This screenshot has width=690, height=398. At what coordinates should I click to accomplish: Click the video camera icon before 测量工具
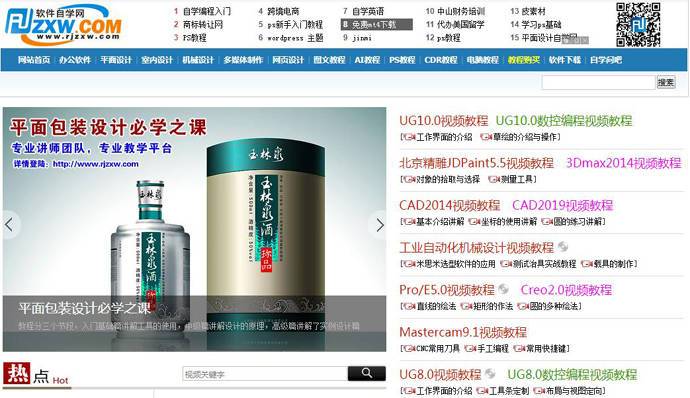point(495,179)
